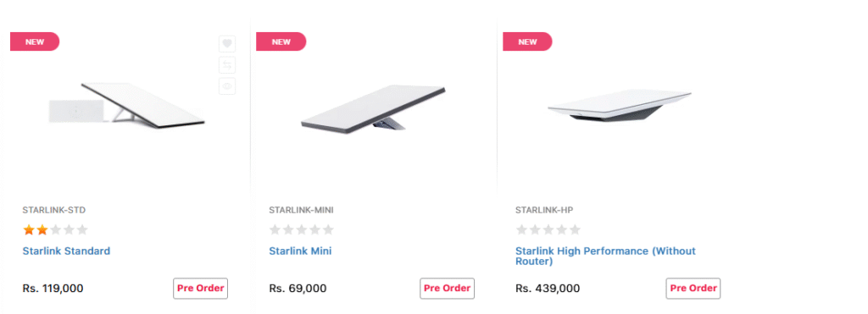Image resolution: width=868 pixels, height=314 pixels.
Task: Click Starlink Mini dish product image
Action: click(374, 108)
